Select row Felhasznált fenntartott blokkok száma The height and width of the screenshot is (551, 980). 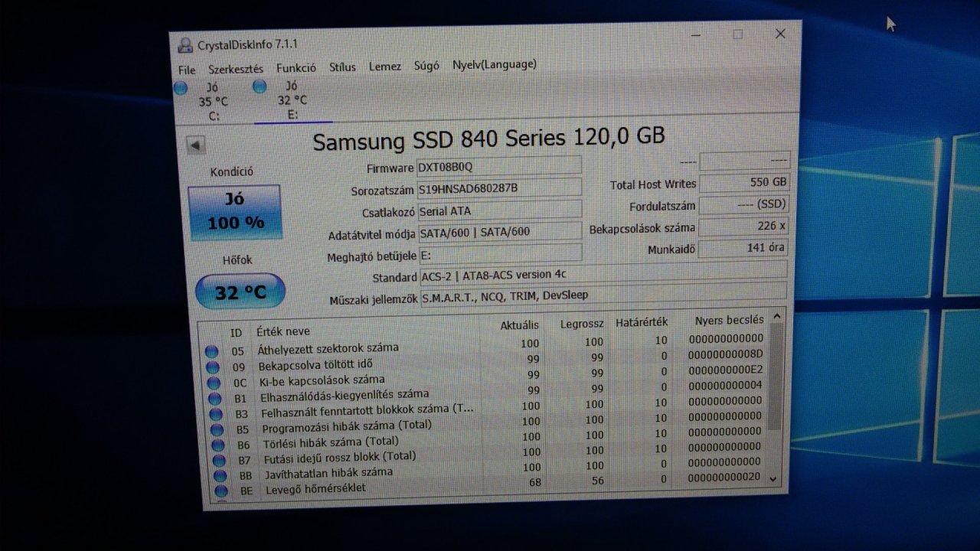tap(488, 408)
